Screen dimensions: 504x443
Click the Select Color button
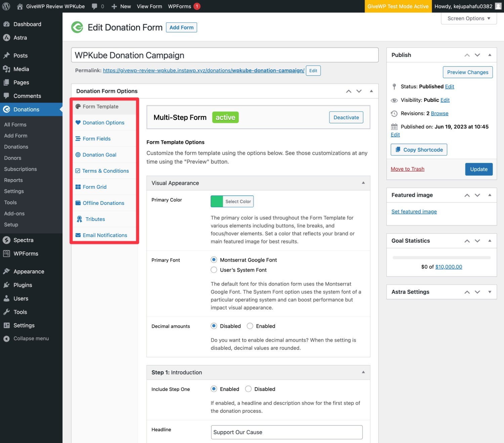click(238, 202)
